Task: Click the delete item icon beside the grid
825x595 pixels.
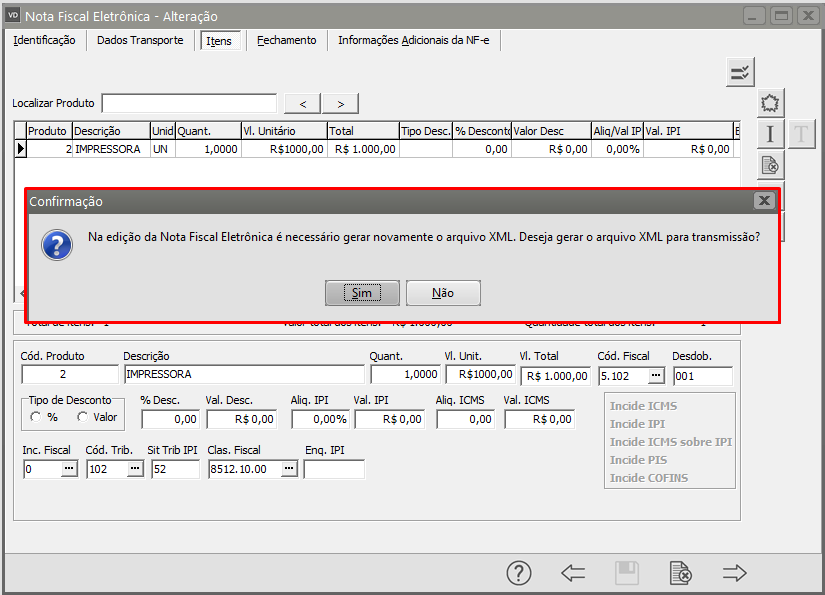Action: tap(770, 165)
